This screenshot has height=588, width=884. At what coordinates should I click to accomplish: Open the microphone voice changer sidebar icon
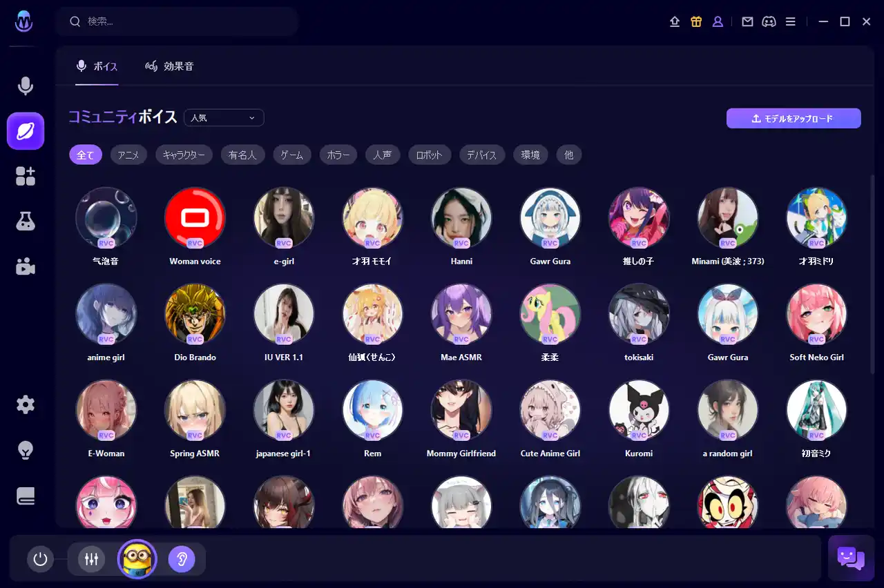point(26,86)
